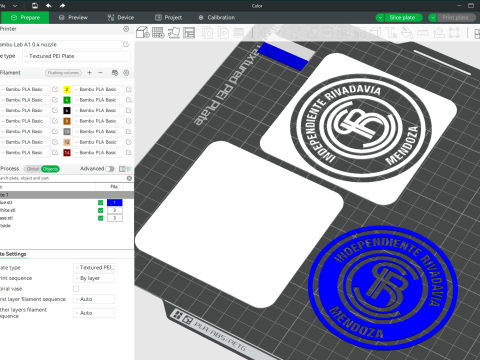Click the blue filament cell showing 1

pos(115,203)
